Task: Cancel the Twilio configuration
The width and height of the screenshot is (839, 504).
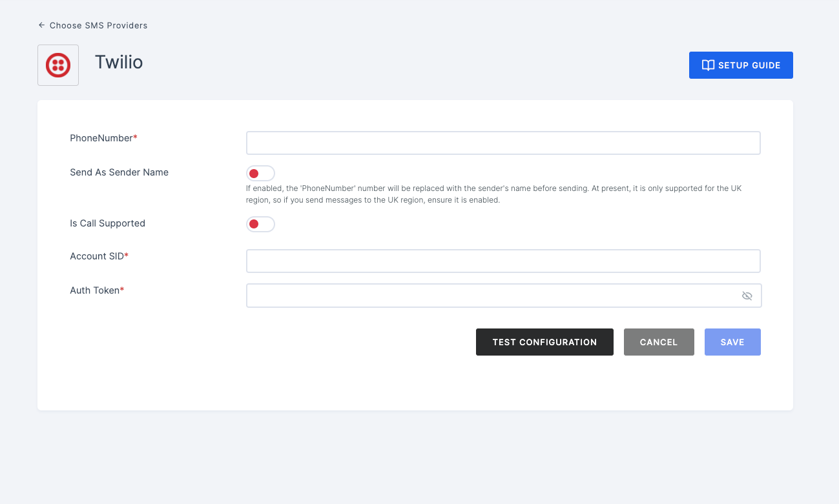Action: tap(659, 342)
